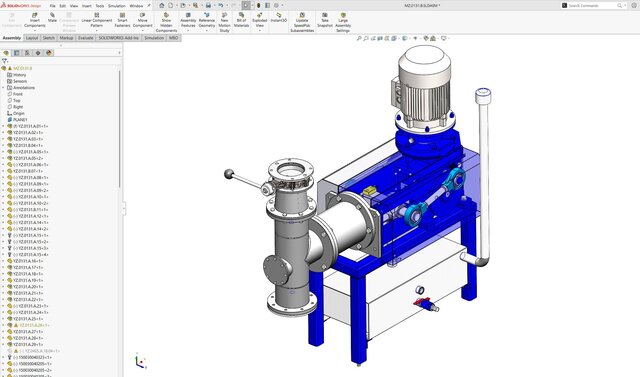
Task: Expand component YZ.0131.A.02<1>
Action: (x=3, y=133)
